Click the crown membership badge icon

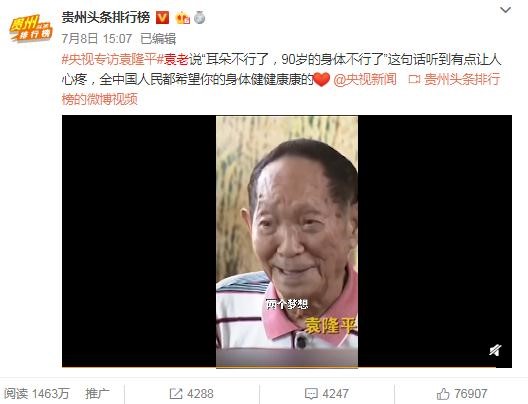183,18
